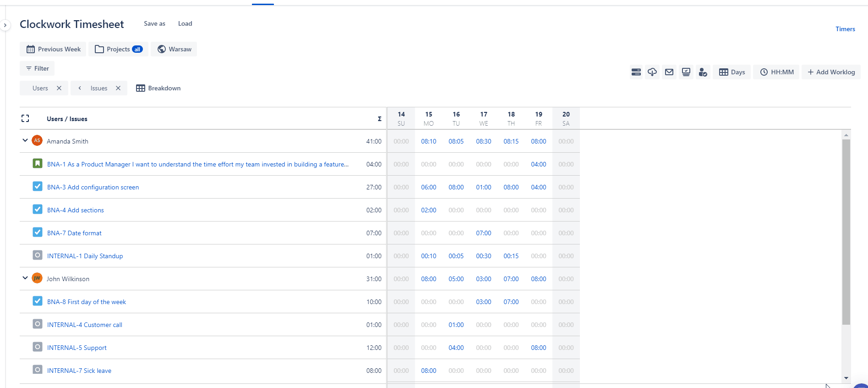Collapse John Wilkinson's issue rows
868x388 pixels.
tap(25, 278)
